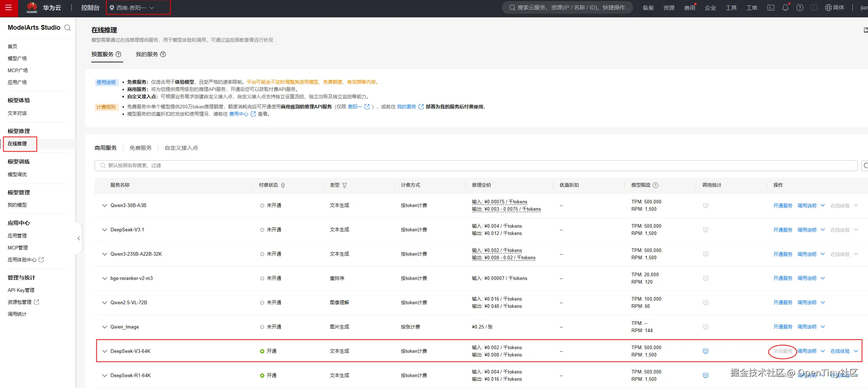Expand the 调用说明 dropdown arrow for DeepSeek-V3.1
The height and width of the screenshot is (388, 868).
click(x=823, y=230)
